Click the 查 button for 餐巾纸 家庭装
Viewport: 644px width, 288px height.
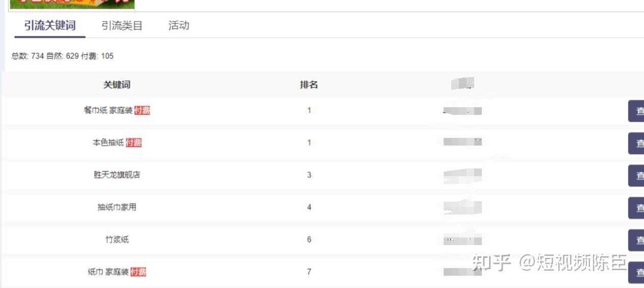click(636, 111)
